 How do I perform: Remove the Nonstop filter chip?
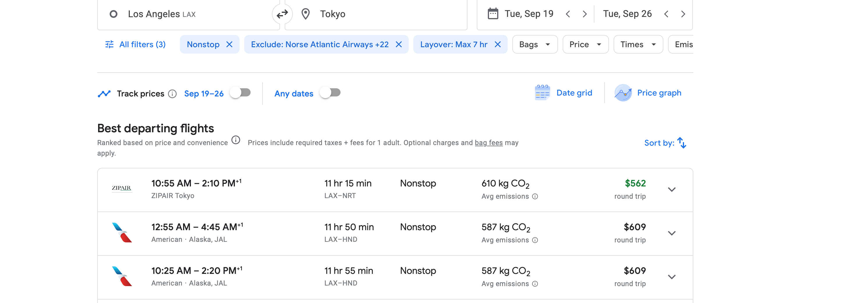(229, 45)
